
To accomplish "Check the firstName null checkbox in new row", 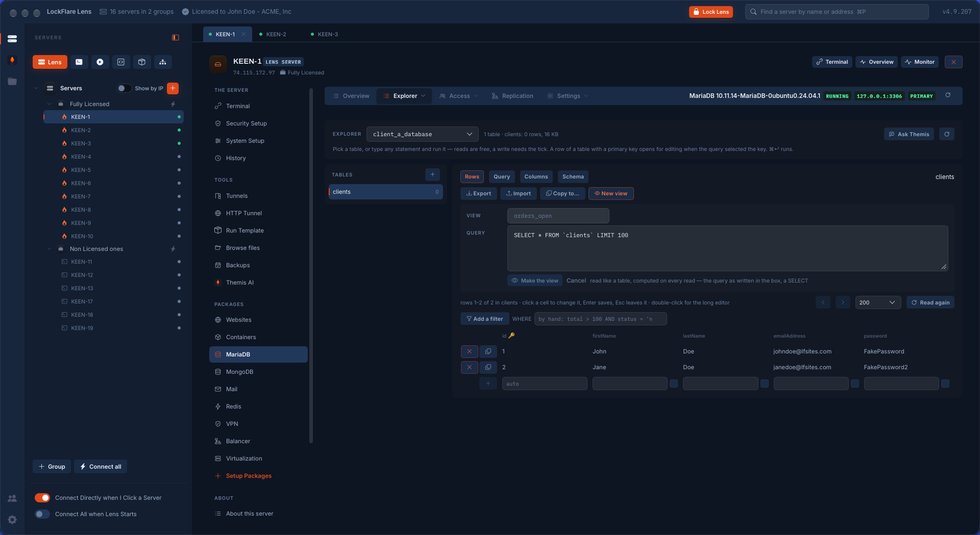I will coord(674,384).
